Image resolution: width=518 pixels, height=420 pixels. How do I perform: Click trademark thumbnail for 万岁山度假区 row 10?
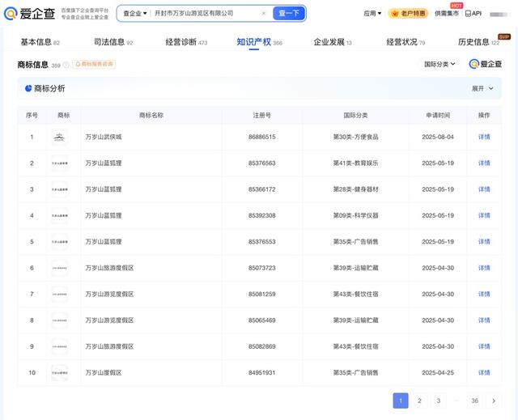[x=60, y=372]
